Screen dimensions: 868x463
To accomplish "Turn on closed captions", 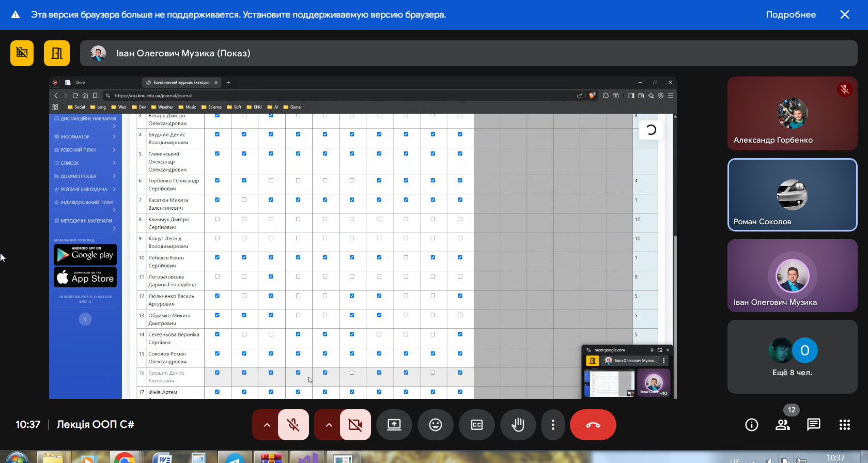I will coord(477,425).
